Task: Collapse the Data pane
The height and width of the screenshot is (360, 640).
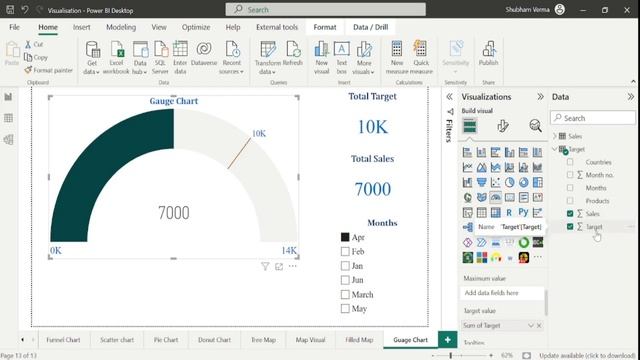Action: click(x=631, y=97)
